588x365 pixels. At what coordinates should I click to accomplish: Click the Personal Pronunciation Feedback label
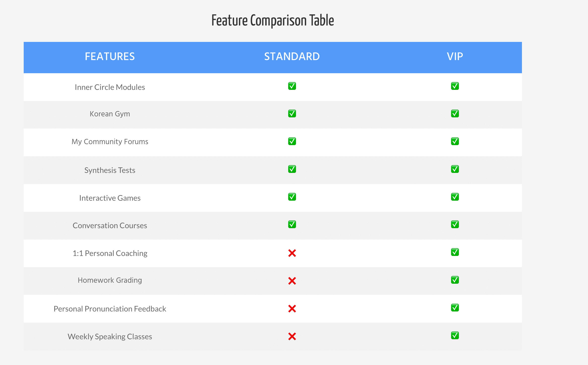[x=110, y=309]
